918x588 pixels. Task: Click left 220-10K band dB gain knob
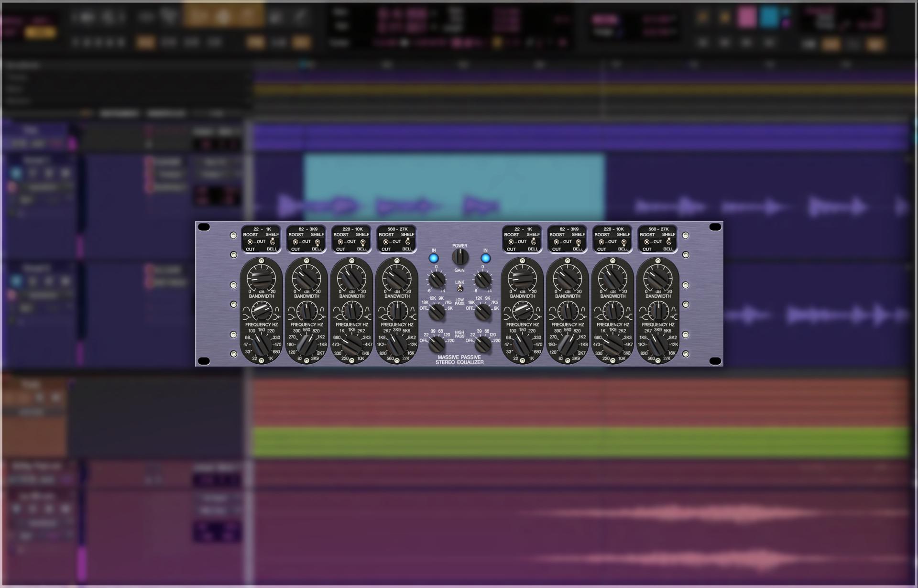click(x=351, y=278)
